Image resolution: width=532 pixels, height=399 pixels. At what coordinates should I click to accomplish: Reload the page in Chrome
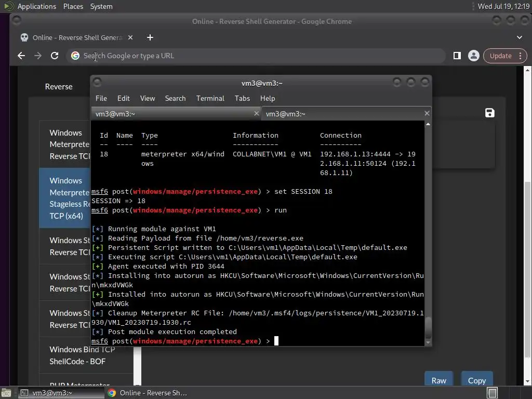point(54,56)
